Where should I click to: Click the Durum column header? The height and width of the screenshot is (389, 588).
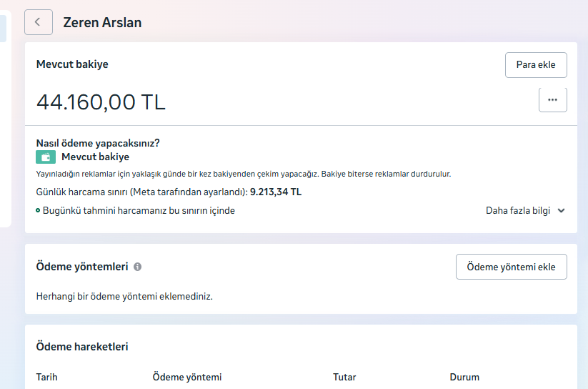(464, 377)
